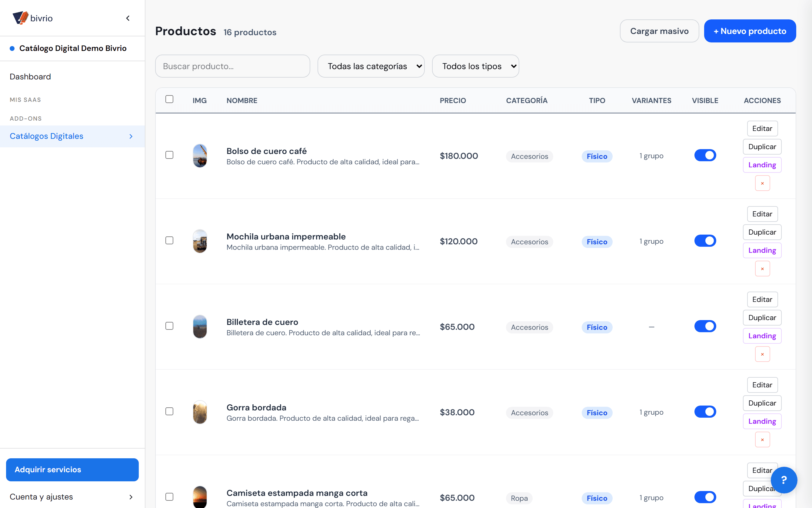Screen dimensions: 812x508
Task: Select all products with header checkbox
Action: [x=169, y=99]
